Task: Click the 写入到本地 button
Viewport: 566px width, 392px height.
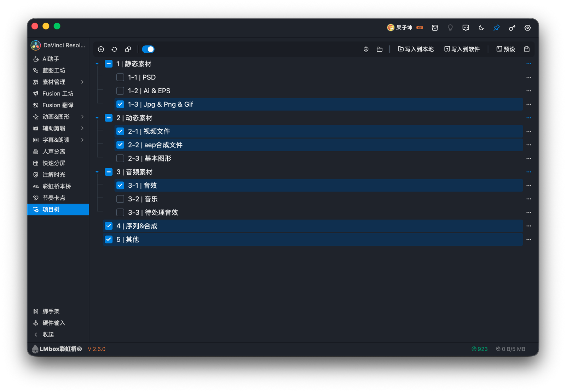Action: coord(416,49)
